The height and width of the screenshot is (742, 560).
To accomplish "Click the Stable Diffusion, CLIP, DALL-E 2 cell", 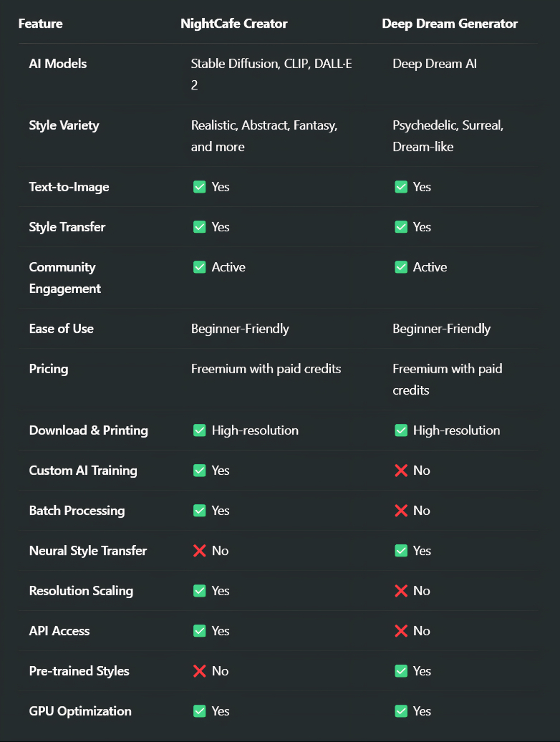I will tap(271, 74).
